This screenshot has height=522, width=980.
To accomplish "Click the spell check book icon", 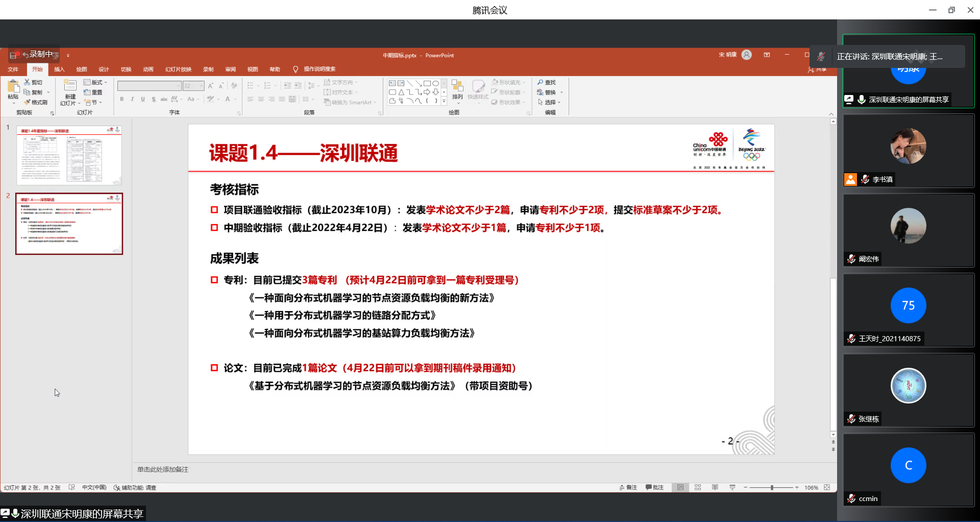I will click(x=71, y=487).
